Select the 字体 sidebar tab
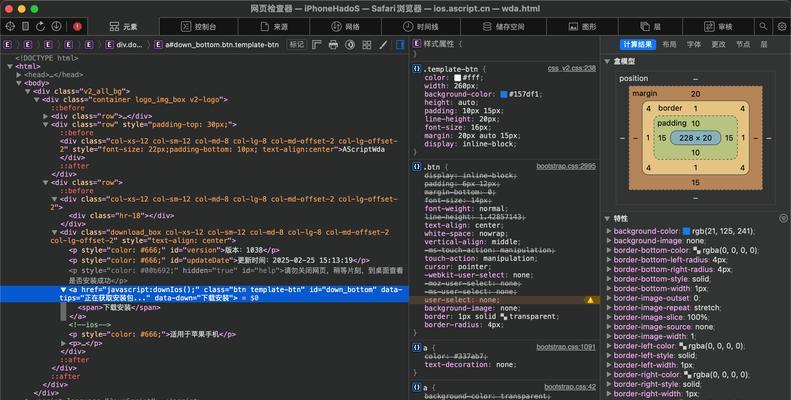 pos(694,44)
